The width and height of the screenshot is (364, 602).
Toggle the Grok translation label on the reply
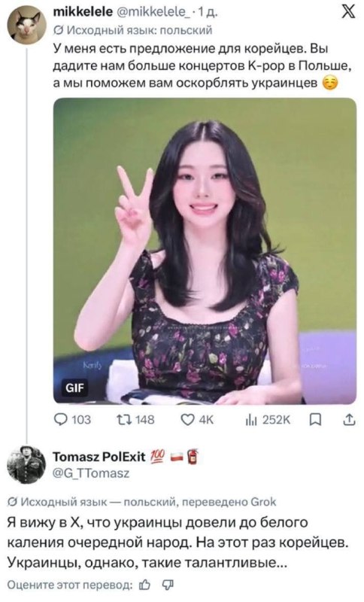(141, 502)
